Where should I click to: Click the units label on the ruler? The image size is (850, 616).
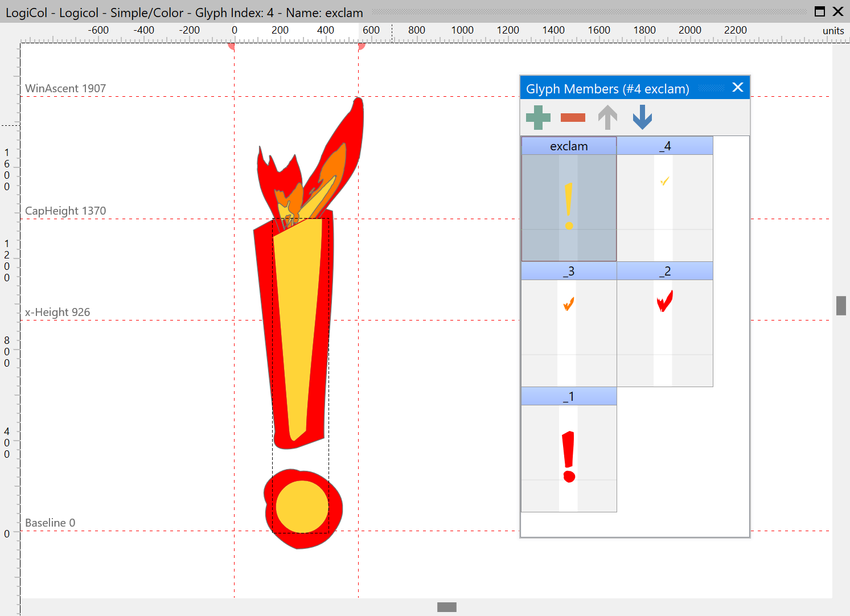pyautogui.click(x=833, y=31)
